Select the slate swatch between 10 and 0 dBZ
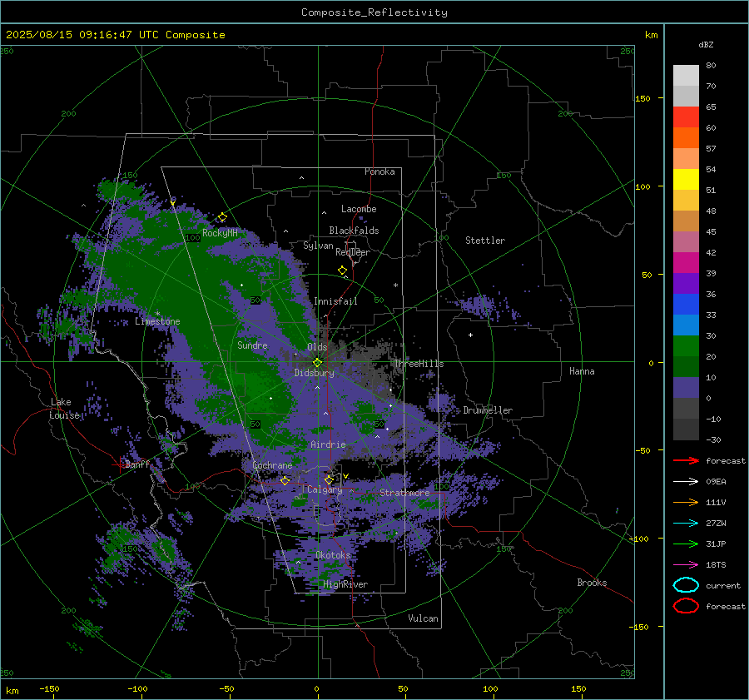Screen dimensions: 749x700 coord(686,387)
